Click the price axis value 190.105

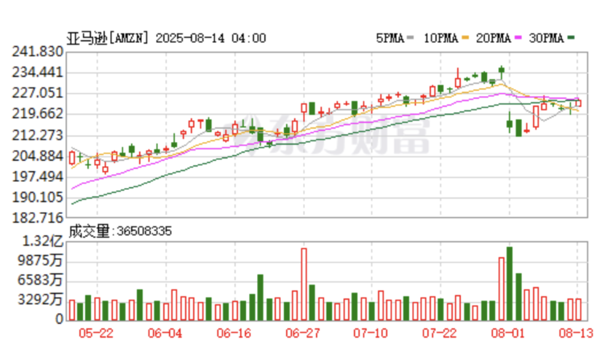click(37, 197)
